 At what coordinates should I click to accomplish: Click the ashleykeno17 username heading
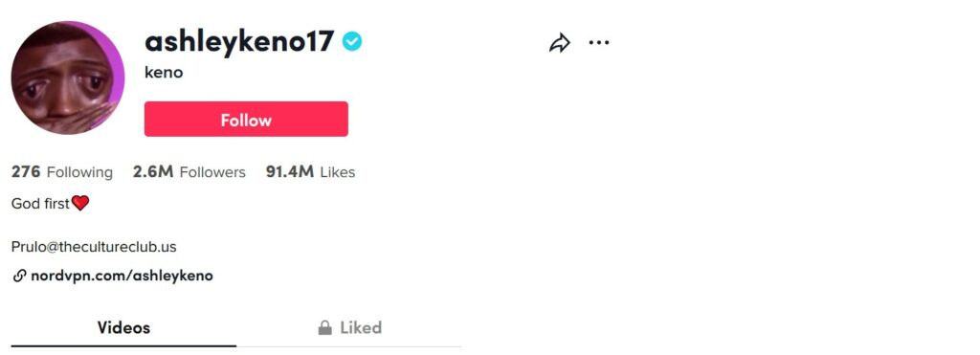[x=239, y=42]
